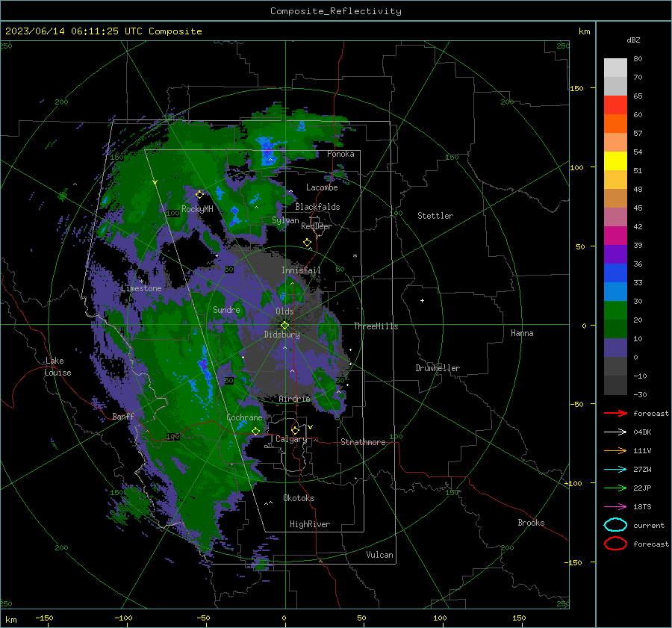The height and width of the screenshot is (628, 672).
Task: Click the HighRiver town label
Action: 310,524
